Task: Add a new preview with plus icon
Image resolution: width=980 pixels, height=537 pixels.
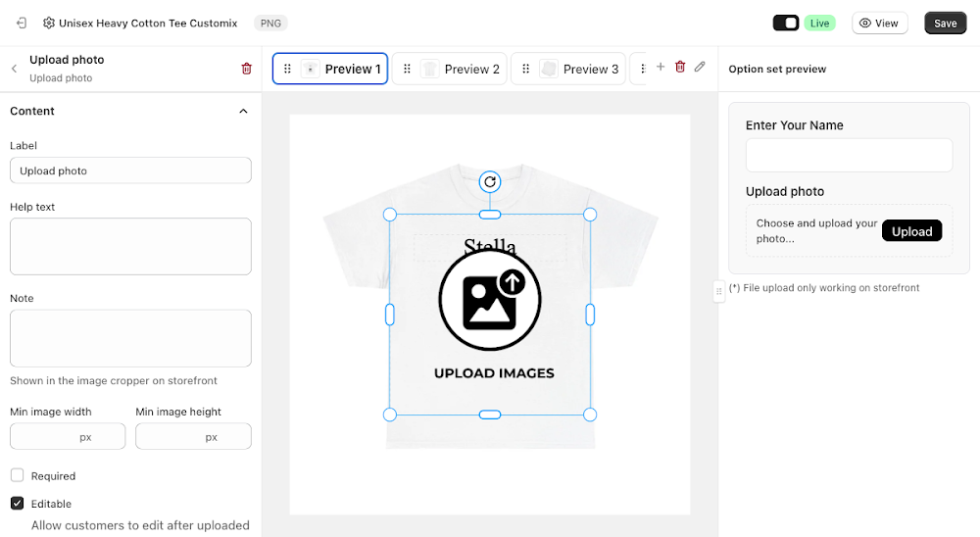Action: click(660, 67)
